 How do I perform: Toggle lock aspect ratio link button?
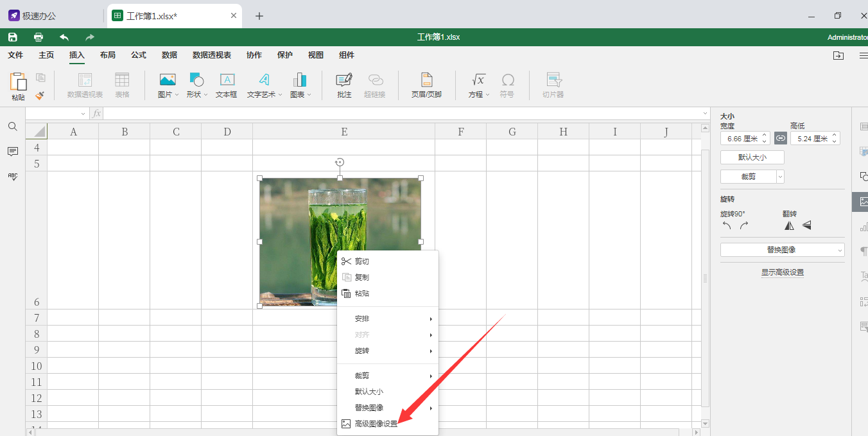click(780, 138)
